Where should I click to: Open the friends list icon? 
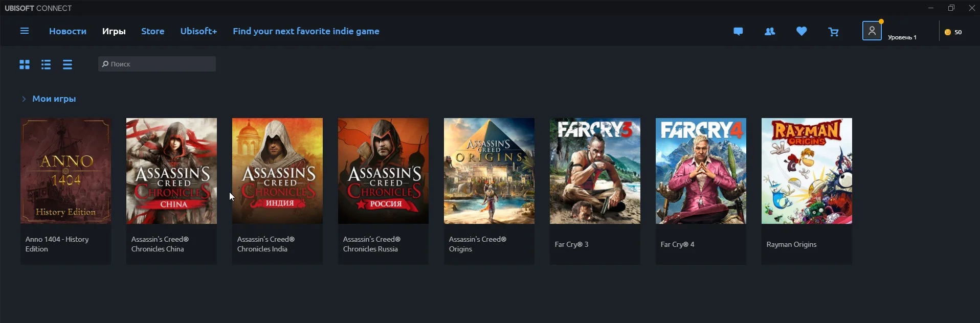pyautogui.click(x=770, y=32)
